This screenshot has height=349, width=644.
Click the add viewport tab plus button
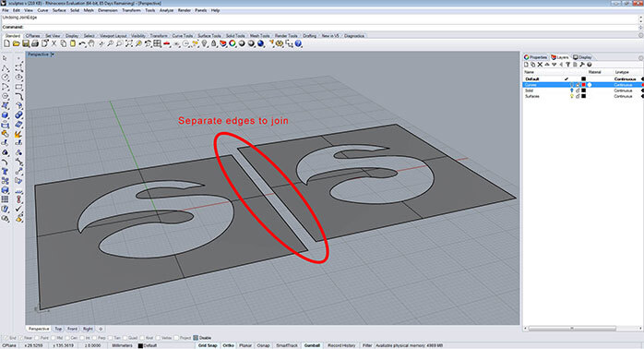point(101,329)
